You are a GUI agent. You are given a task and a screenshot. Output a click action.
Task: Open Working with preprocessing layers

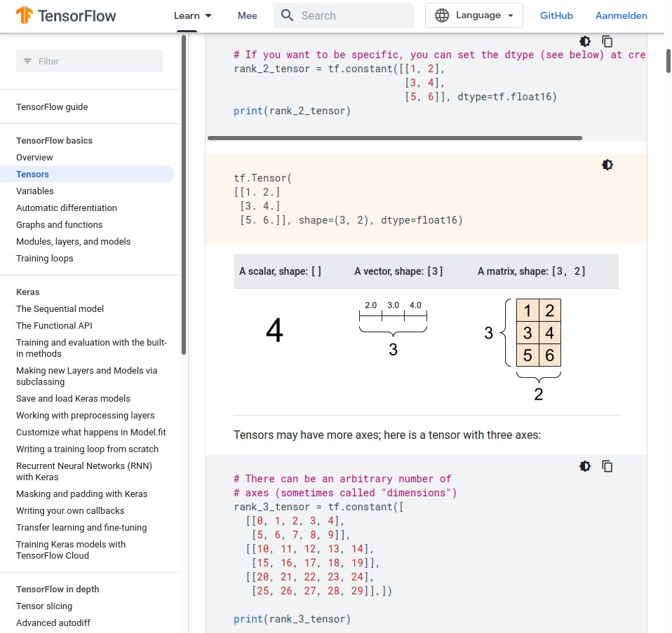coord(86,416)
